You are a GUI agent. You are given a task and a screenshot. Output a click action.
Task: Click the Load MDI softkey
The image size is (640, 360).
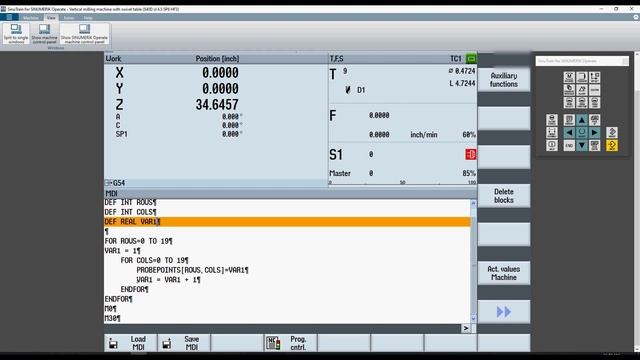tap(131, 343)
